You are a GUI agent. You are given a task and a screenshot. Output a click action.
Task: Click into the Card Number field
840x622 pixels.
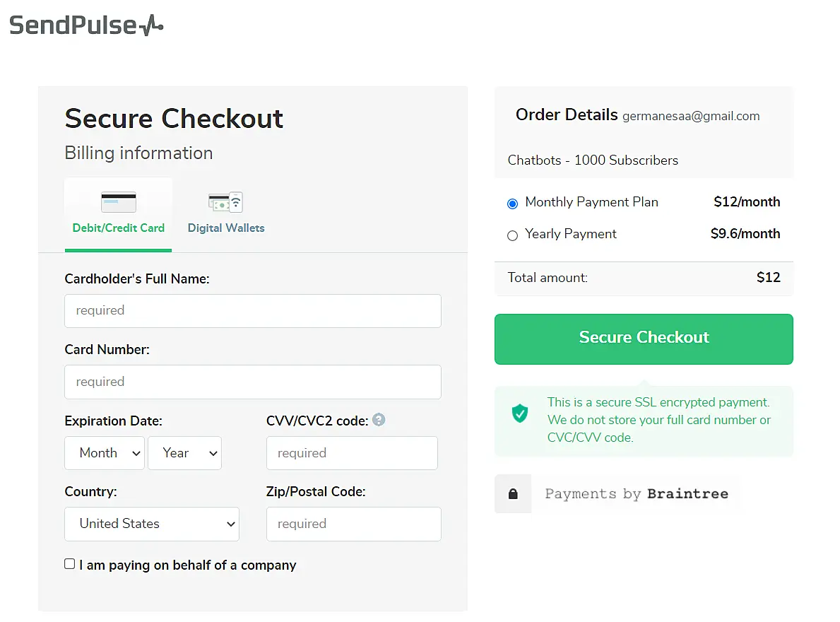[253, 382]
